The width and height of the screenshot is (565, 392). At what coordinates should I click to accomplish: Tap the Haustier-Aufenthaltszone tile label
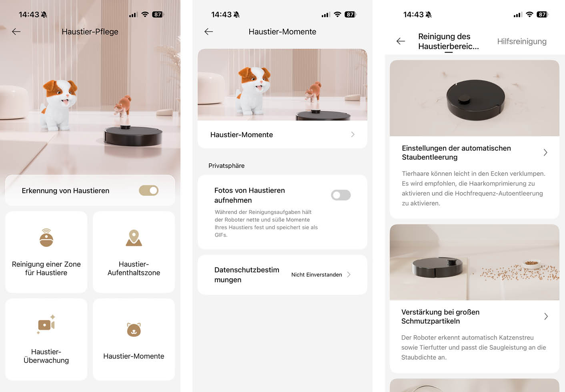134,268
